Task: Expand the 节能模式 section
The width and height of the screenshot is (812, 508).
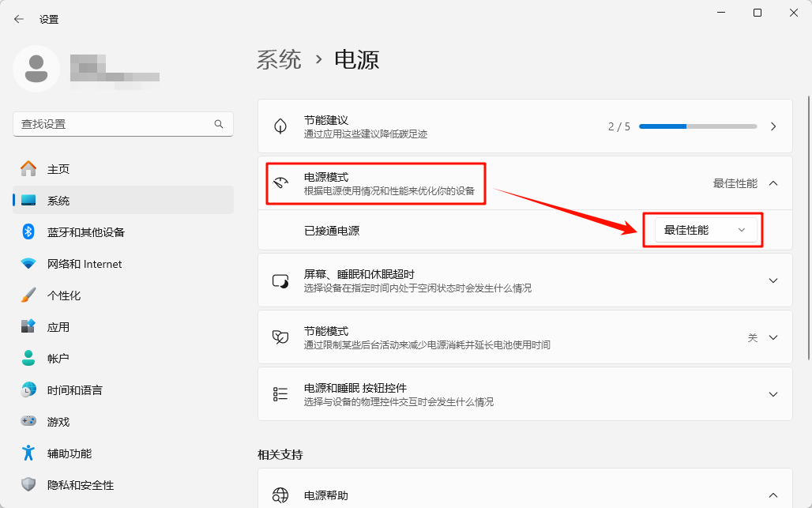Action: click(x=773, y=337)
